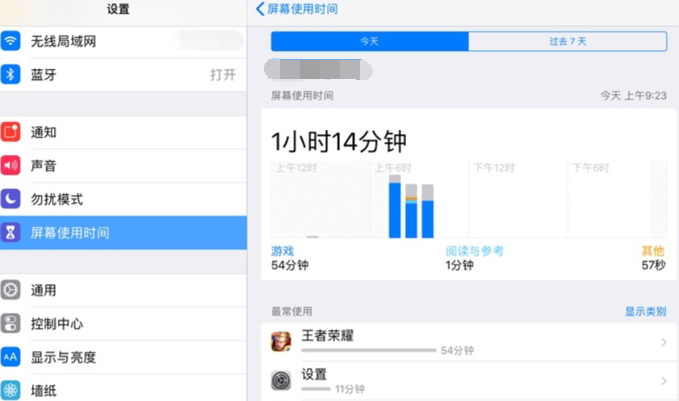The image size is (679, 401).
Task: Open 勿扰模式 settings row
Action: click(x=123, y=199)
